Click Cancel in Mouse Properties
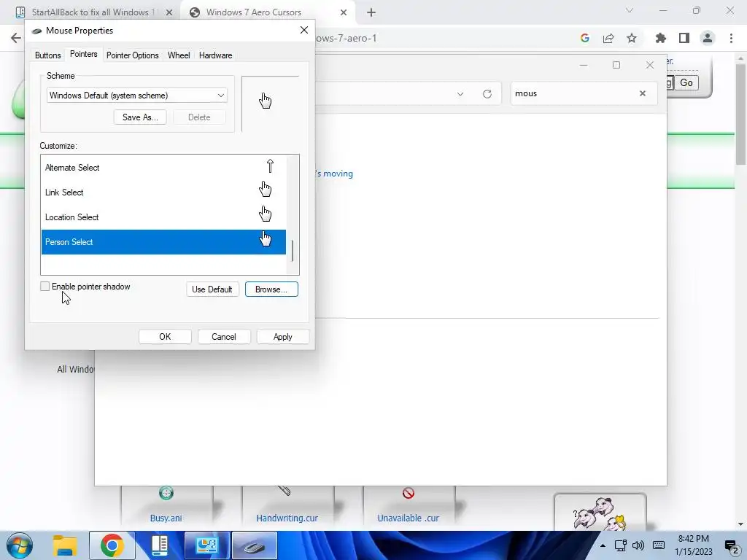This screenshot has height=560, width=747. tap(223, 337)
